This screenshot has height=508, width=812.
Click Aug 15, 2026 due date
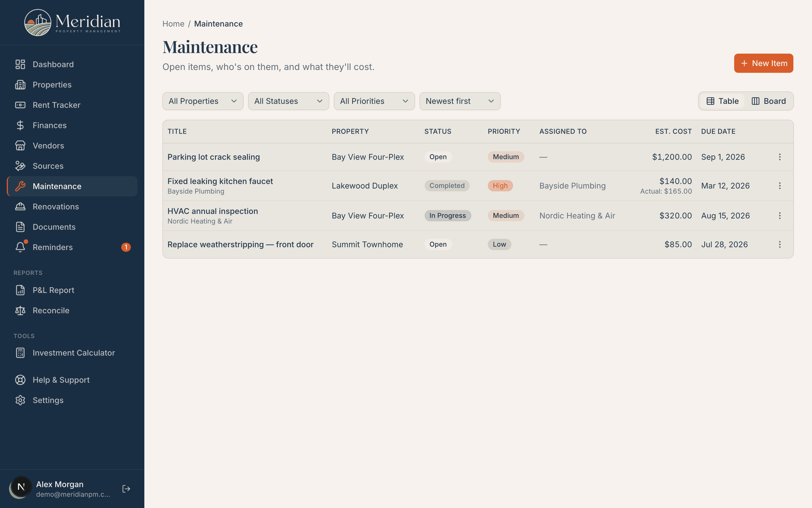pyautogui.click(x=725, y=216)
